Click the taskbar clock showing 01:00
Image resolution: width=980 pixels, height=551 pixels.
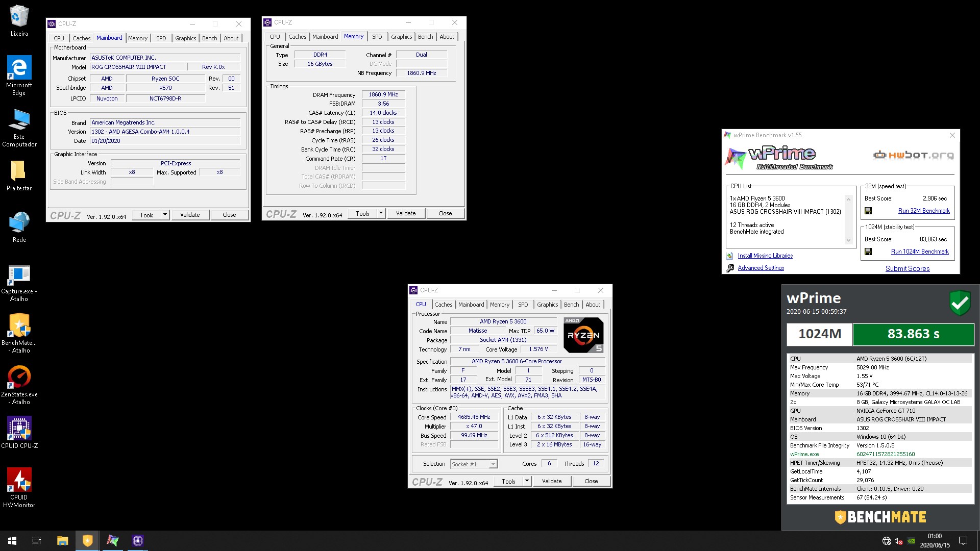(x=935, y=541)
